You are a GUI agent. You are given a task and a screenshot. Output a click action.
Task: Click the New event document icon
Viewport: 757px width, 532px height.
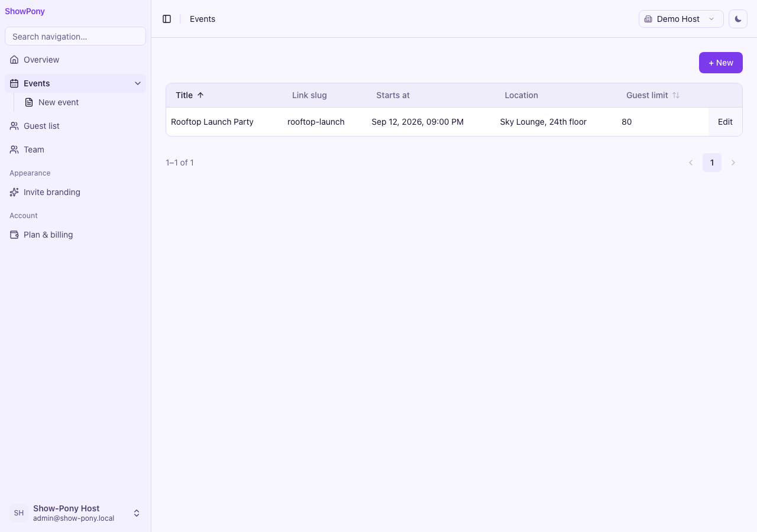29,102
